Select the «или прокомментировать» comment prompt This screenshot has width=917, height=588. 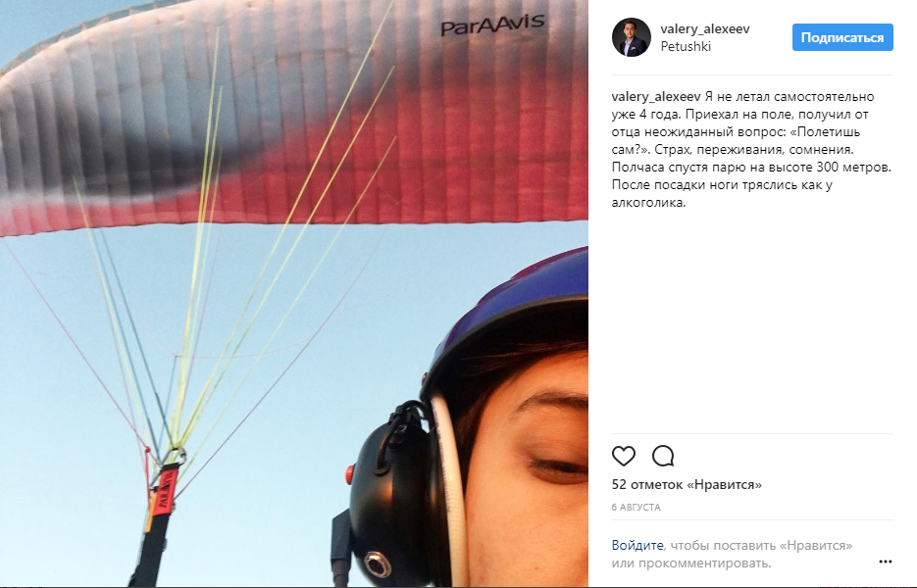coord(691,563)
